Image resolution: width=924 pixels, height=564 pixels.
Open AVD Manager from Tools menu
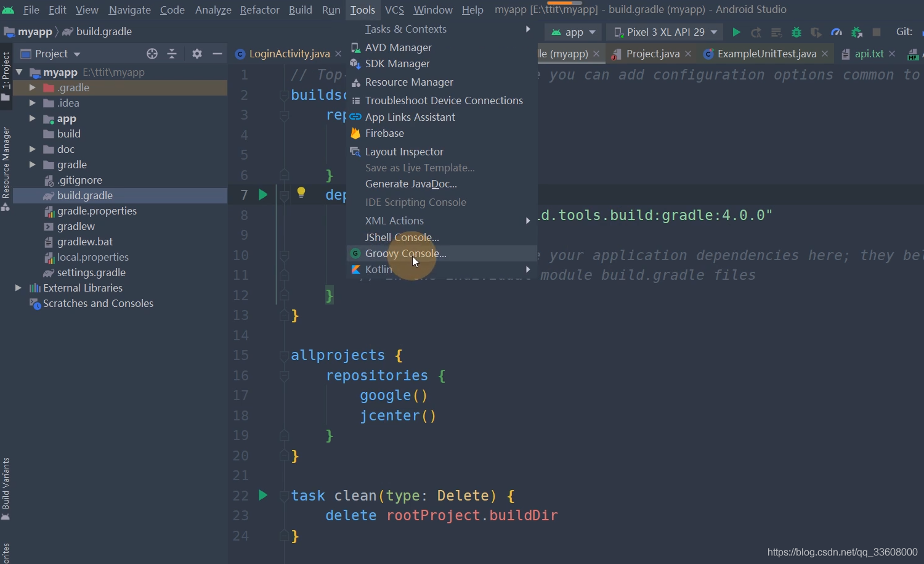point(442,47)
